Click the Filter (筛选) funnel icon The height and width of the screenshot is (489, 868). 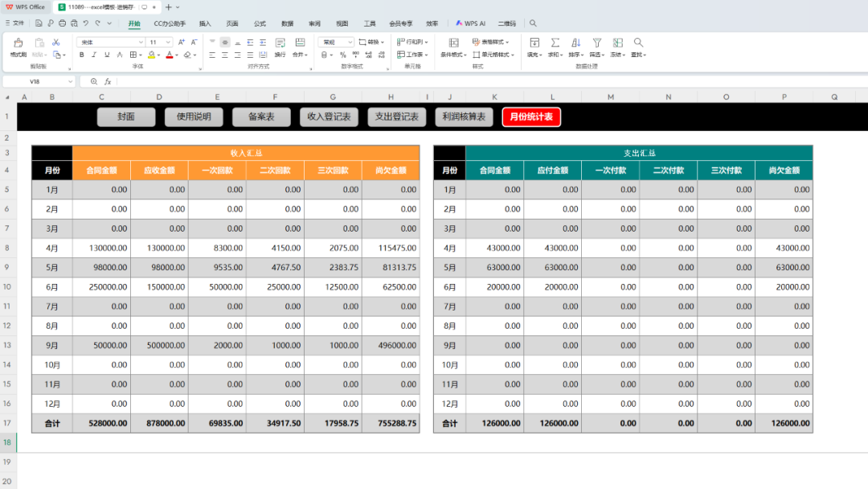[x=596, y=43]
